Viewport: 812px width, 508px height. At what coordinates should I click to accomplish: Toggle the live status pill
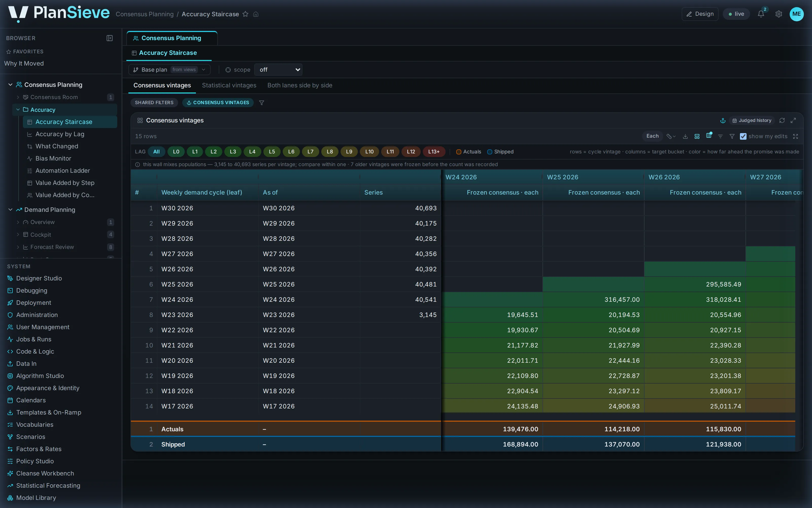click(x=736, y=14)
